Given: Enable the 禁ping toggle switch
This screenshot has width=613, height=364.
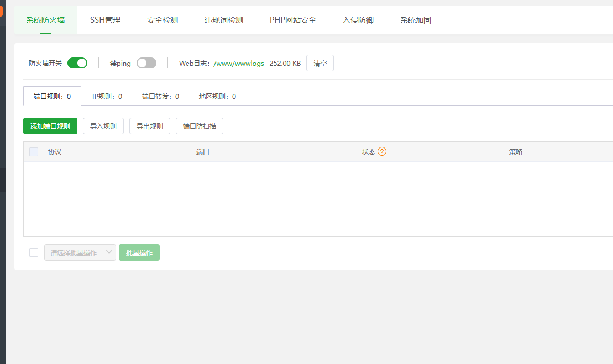Looking at the screenshot, I should 146,63.
